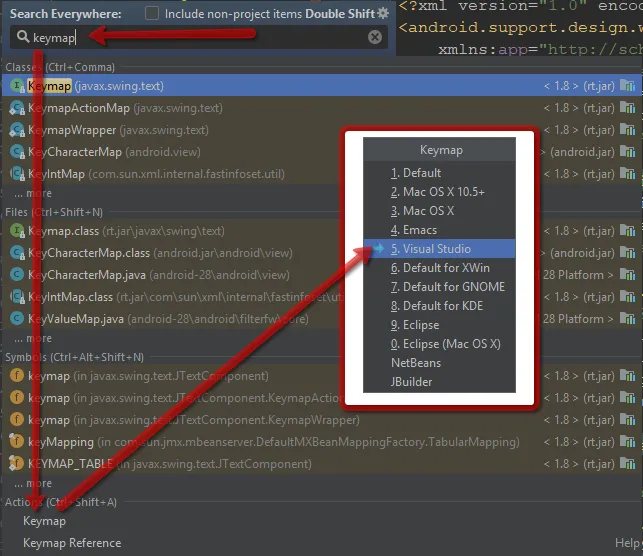643x556 pixels.
Task: Select keymap symbol in JTextComponent.KeymapActionMap
Action: [x=321, y=398]
